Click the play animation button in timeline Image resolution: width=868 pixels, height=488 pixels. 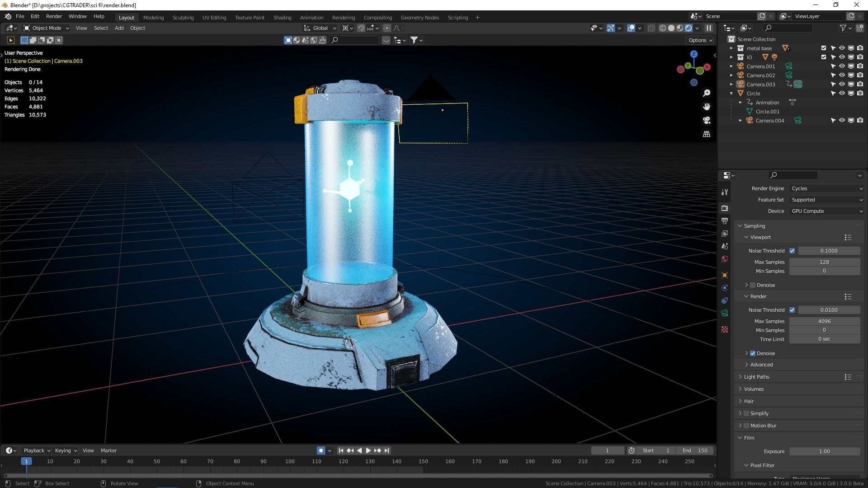click(368, 450)
